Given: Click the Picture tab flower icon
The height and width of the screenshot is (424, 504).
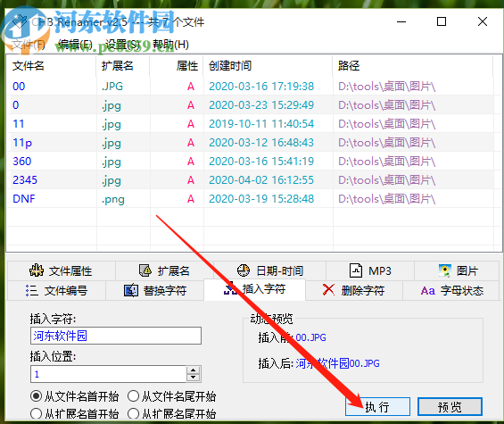Looking at the screenshot, I should [445, 270].
